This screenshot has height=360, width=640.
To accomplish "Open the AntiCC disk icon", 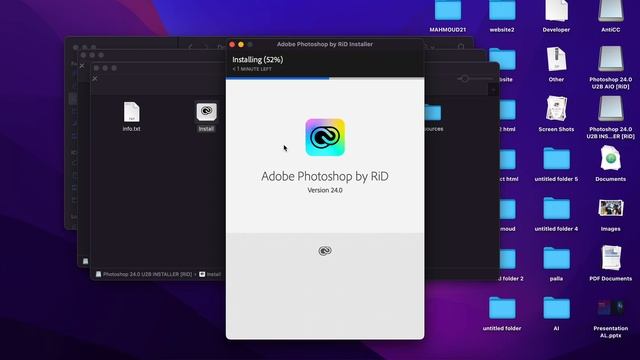I will [x=611, y=11].
